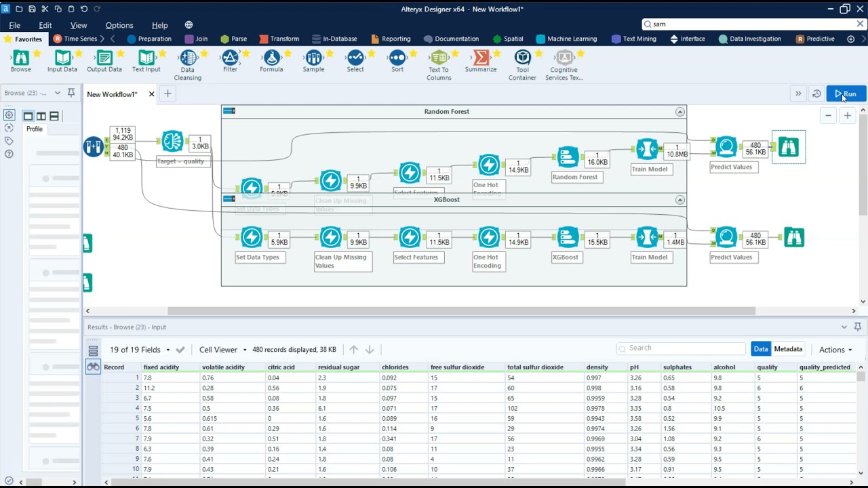Collapse Results panel with chevron
Image resolution: width=868 pixels, height=488 pixels.
[x=844, y=327]
